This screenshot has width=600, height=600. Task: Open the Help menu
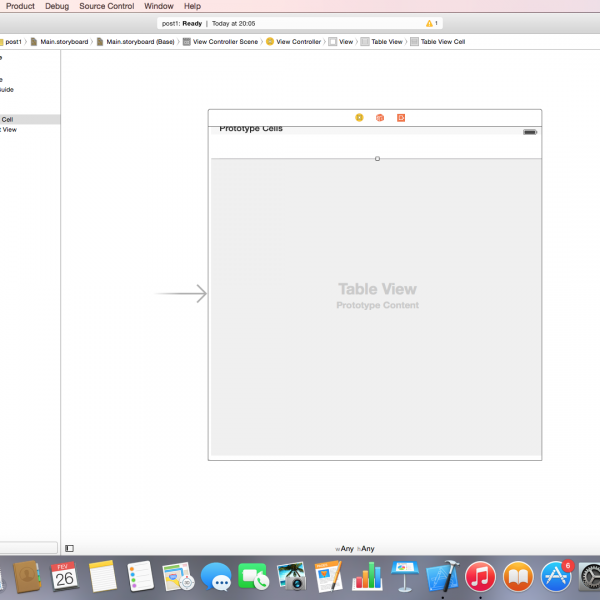coord(192,6)
